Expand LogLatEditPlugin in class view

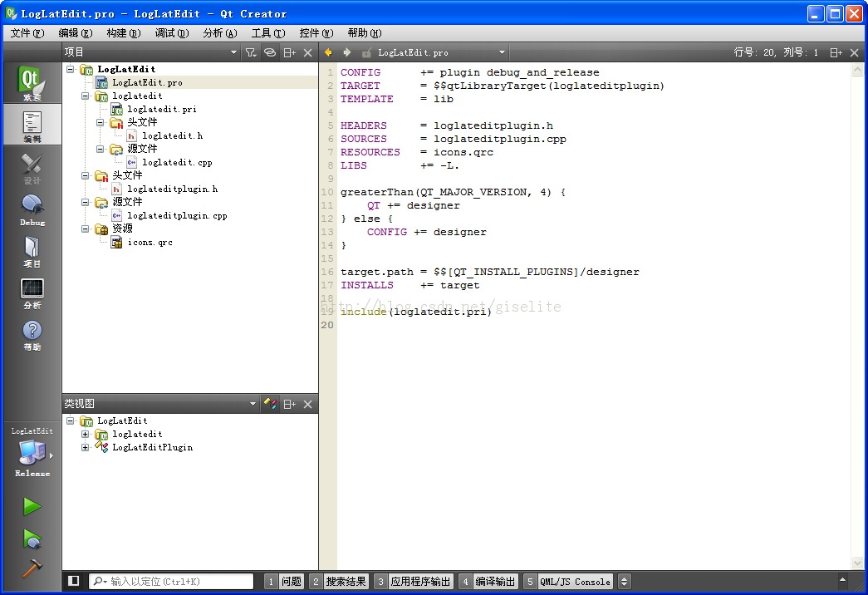pos(86,447)
